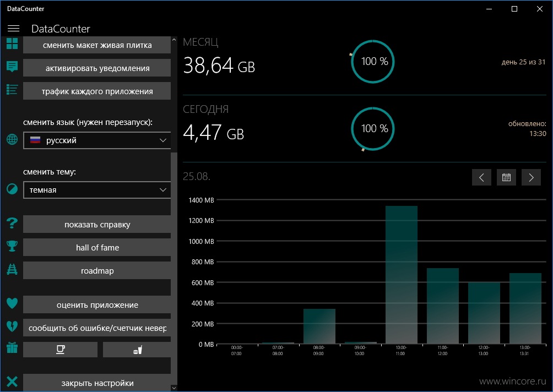
Task: Click the per-app traffic list icon
Action: [12, 90]
